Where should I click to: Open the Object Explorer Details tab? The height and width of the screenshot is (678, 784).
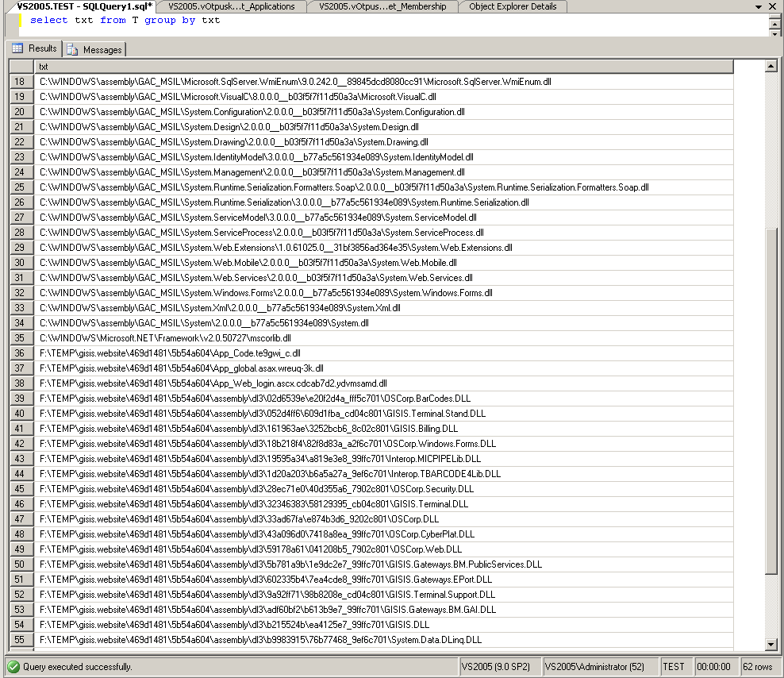click(513, 6)
